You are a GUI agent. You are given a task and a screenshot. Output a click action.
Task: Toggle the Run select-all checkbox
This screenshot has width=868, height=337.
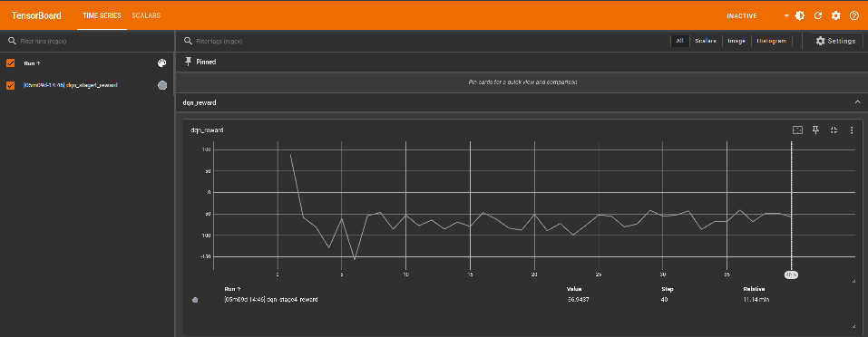point(11,63)
